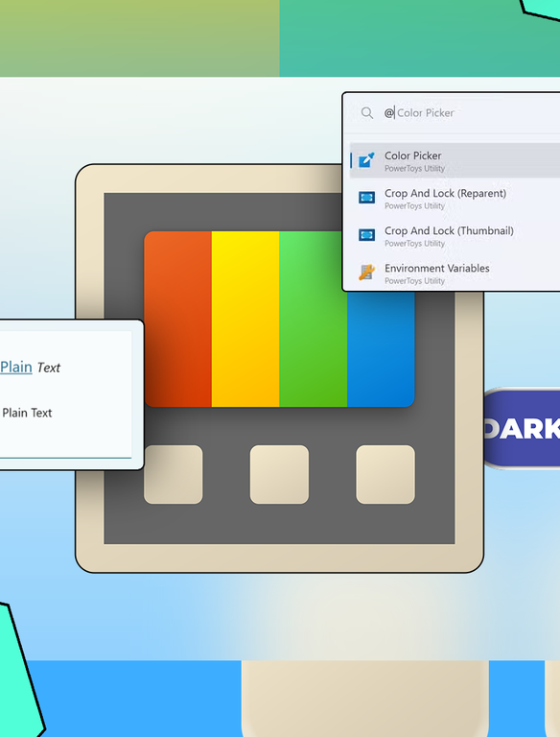Select the "Plain Text" line in paste window

coord(27,413)
